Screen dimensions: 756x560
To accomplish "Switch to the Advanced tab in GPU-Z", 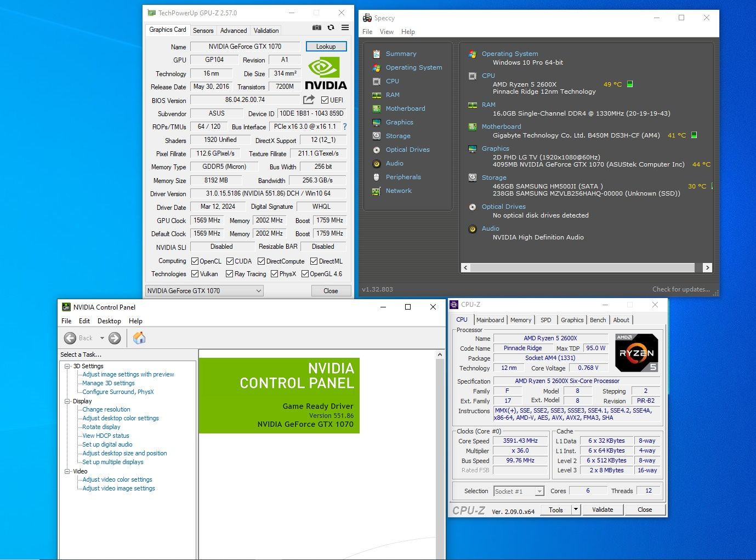I will coord(234,31).
